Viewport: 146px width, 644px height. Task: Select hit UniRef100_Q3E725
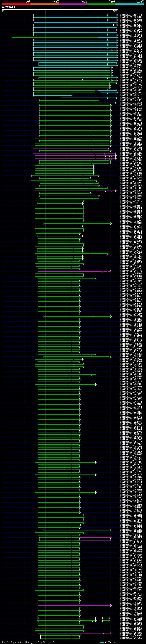131,90
